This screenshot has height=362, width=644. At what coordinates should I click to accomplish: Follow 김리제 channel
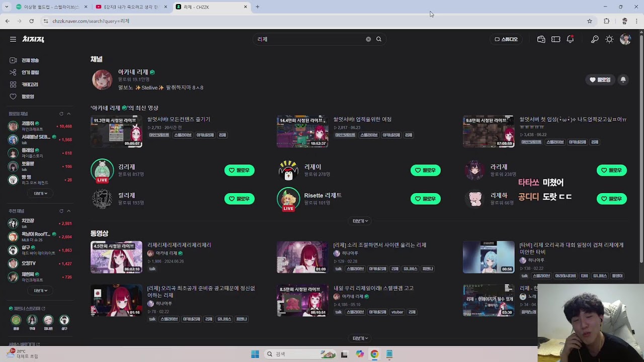point(239,170)
